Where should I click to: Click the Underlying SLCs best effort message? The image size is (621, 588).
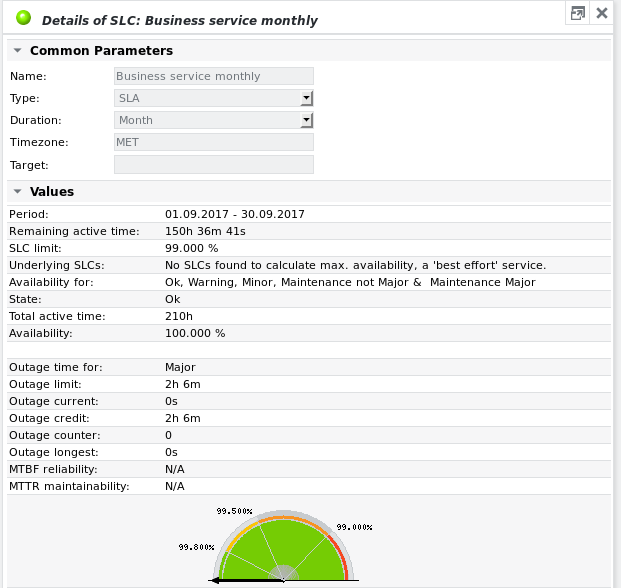click(355, 265)
